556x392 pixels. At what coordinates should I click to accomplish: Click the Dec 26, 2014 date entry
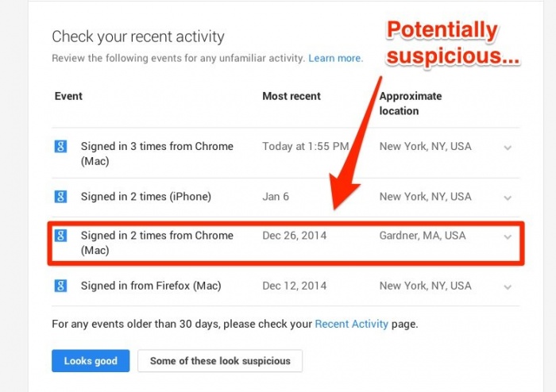[x=294, y=236]
